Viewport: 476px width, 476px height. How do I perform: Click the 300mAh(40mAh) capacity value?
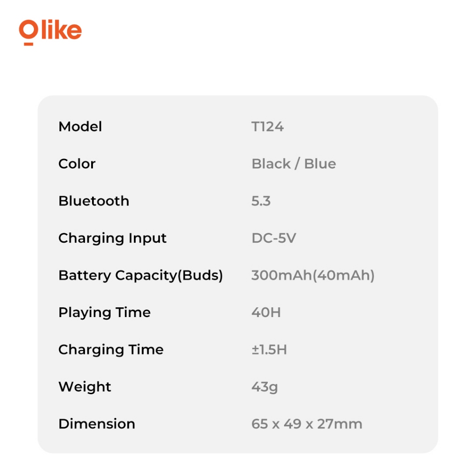pyautogui.click(x=312, y=275)
